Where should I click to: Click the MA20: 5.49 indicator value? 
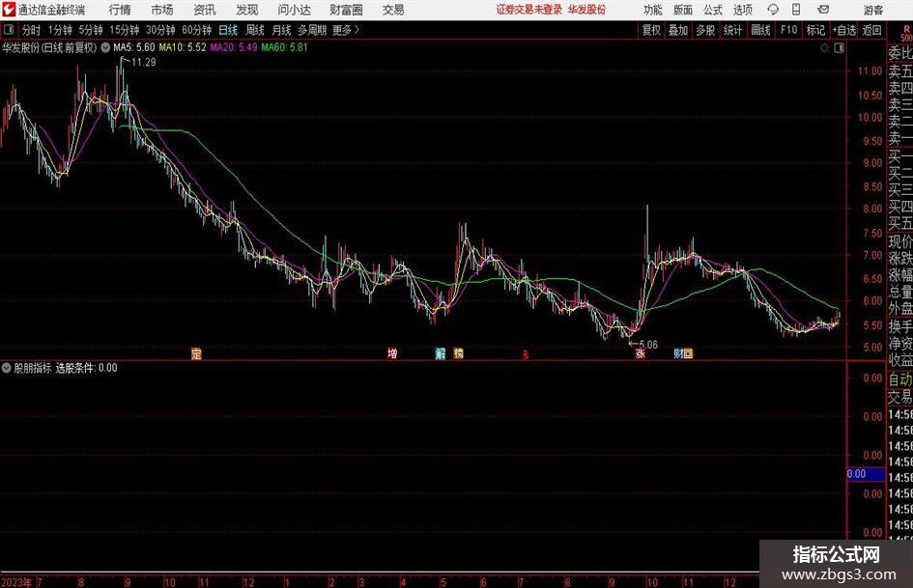point(234,47)
